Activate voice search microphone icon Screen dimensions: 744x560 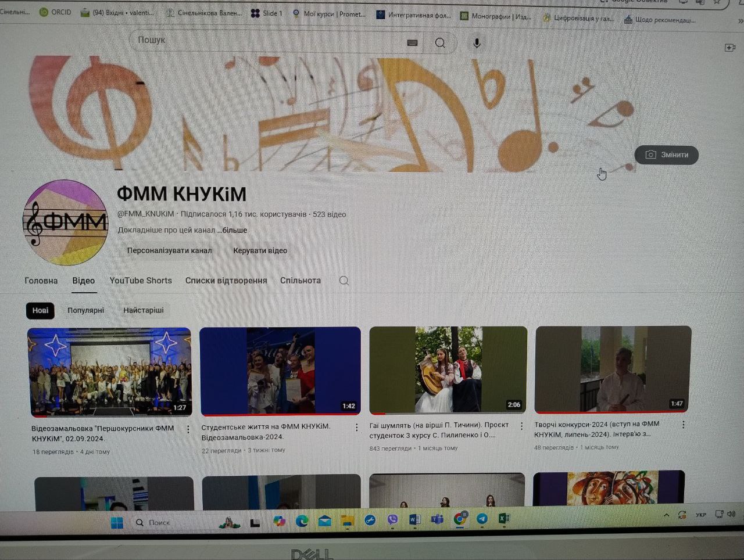click(477, 43)
